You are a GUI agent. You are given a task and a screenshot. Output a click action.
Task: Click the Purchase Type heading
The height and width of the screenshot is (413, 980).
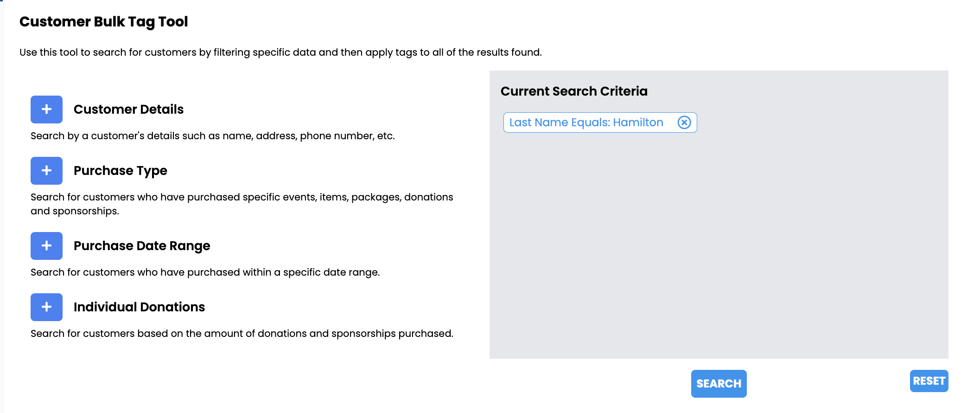[x=121, y=171]
